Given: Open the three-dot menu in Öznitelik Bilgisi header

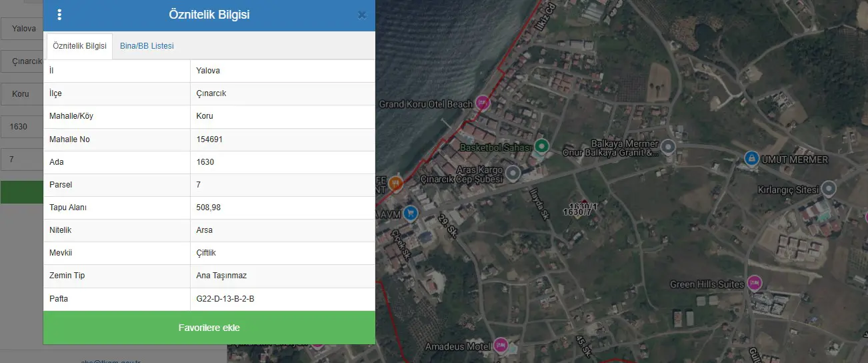Looking at the screenshot, I should pyautogui.click(x=59, y=15).
